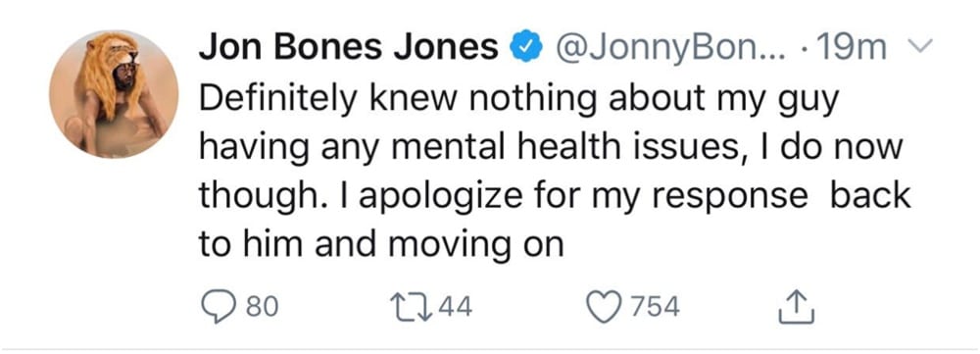Image resolution: width=980 pixels, height=354 pixels.
Task: Open the tweet via the 19m timestamp
Action: (x=853, y=49)
